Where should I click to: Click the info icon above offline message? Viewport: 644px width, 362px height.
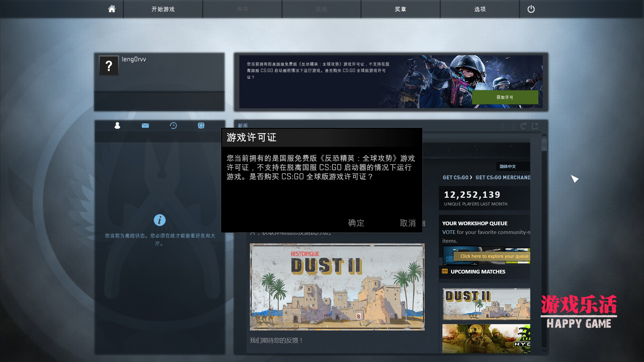[159, 220]
